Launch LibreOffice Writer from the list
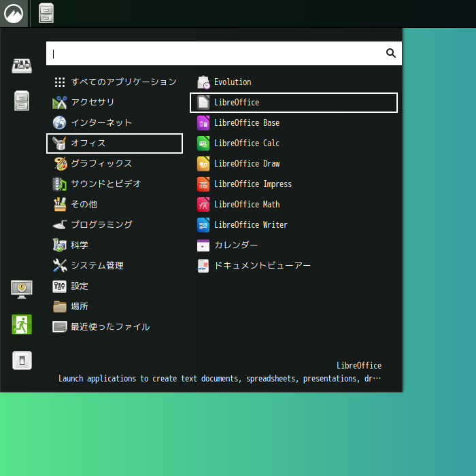The height and width of the screenshot is (476, 476). (250, 225)
